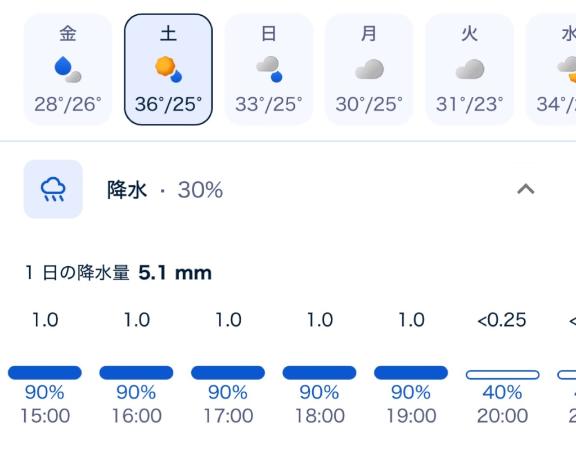
Task: Select Monday (月) 30°/25° forecast card
Action: pos(369,69)
